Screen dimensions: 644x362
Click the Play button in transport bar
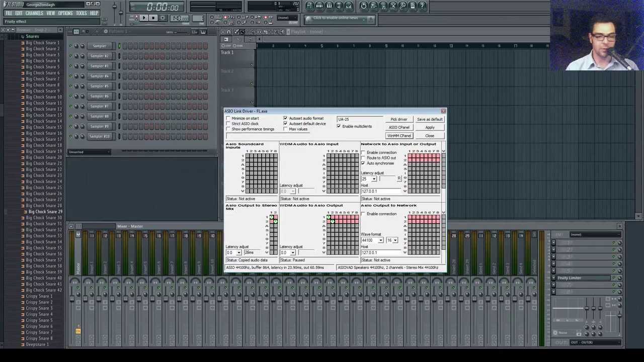click(x=143, y=18)
